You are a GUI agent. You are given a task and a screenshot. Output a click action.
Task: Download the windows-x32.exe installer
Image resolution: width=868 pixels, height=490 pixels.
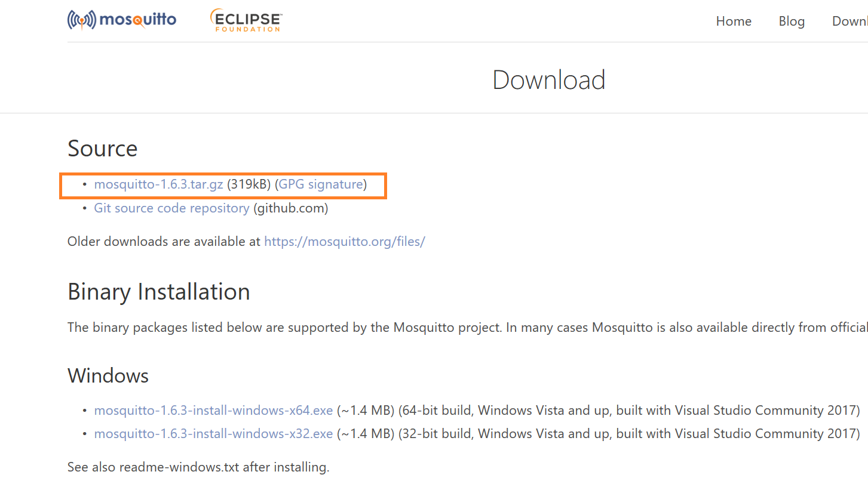(213, 434)
